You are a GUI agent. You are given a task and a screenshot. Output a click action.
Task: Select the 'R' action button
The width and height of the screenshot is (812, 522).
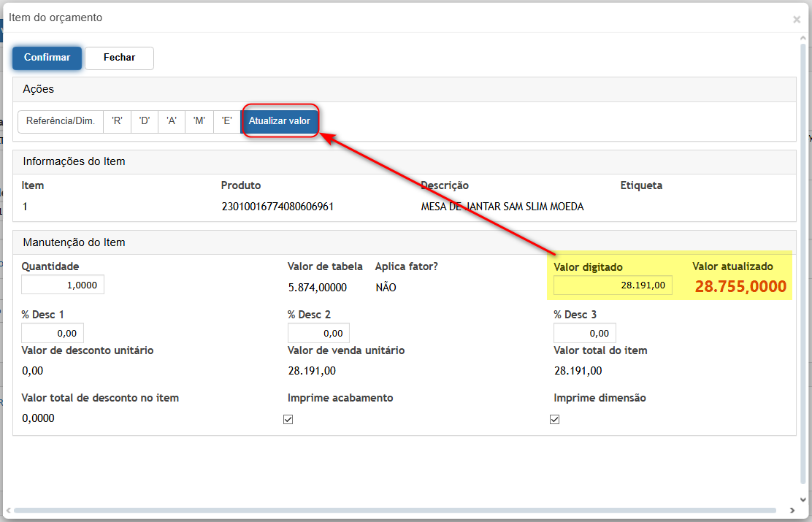(x=117, y=121)
